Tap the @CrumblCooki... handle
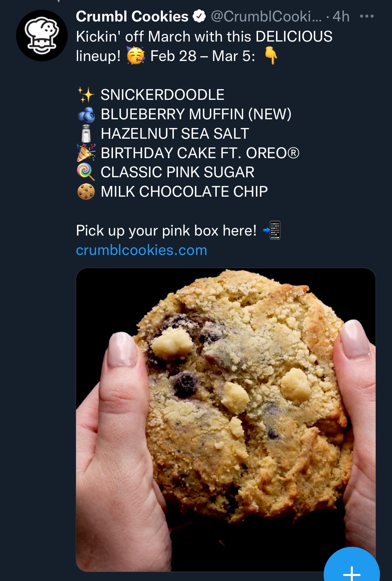The image size is (392, 581). (266, 16)
